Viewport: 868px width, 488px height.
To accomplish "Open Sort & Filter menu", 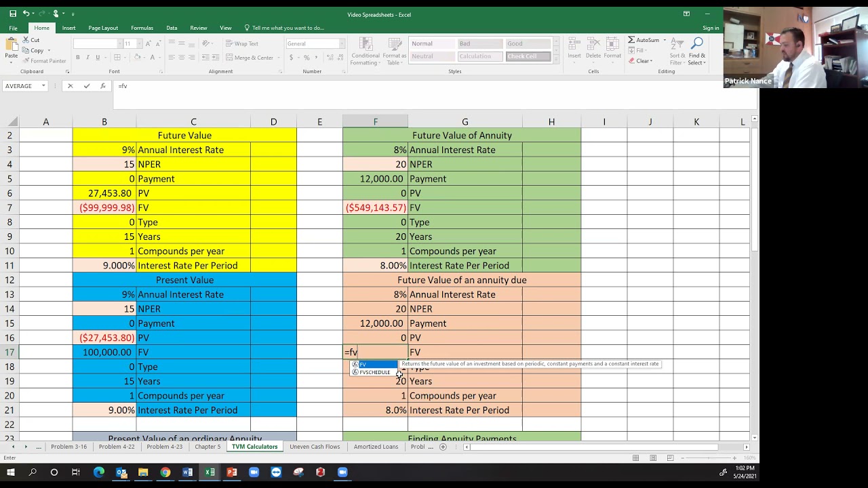I will [x=677, y=51].
